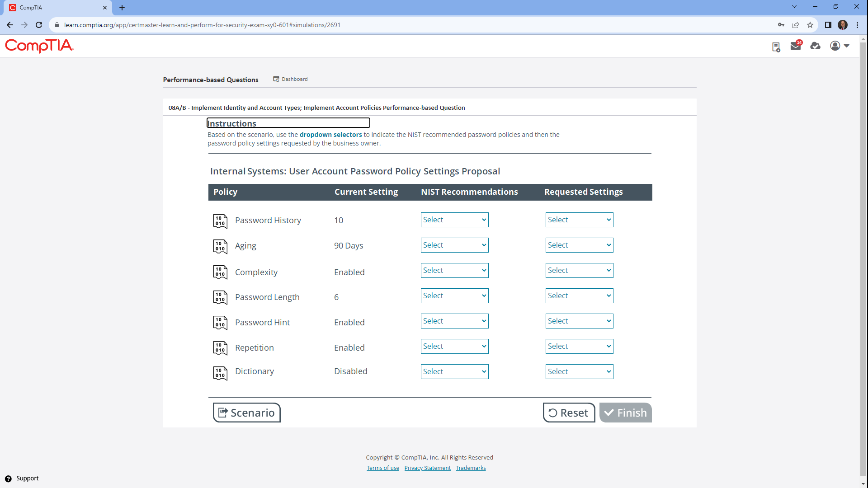Click the CompTIA logo
868x488 pixels.
pos(39,46)
